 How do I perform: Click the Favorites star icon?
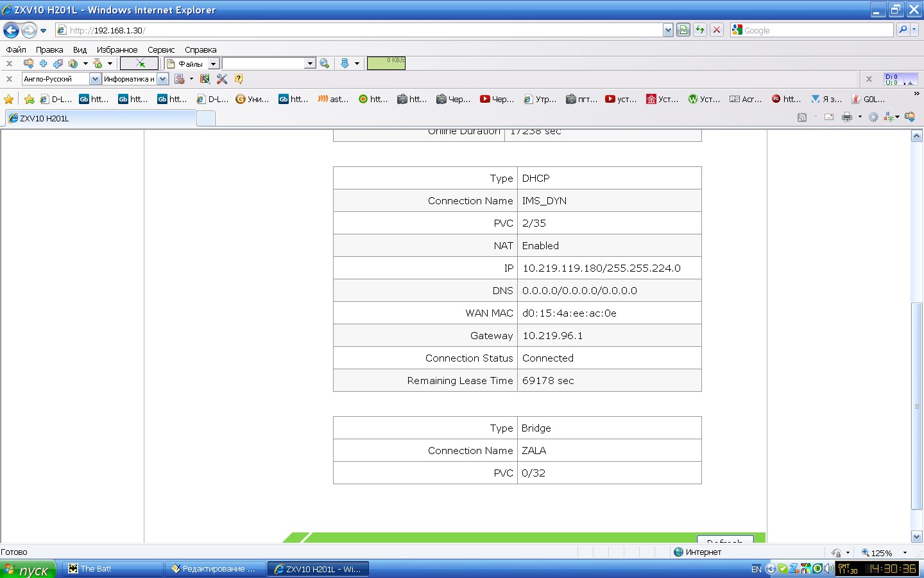9,99
